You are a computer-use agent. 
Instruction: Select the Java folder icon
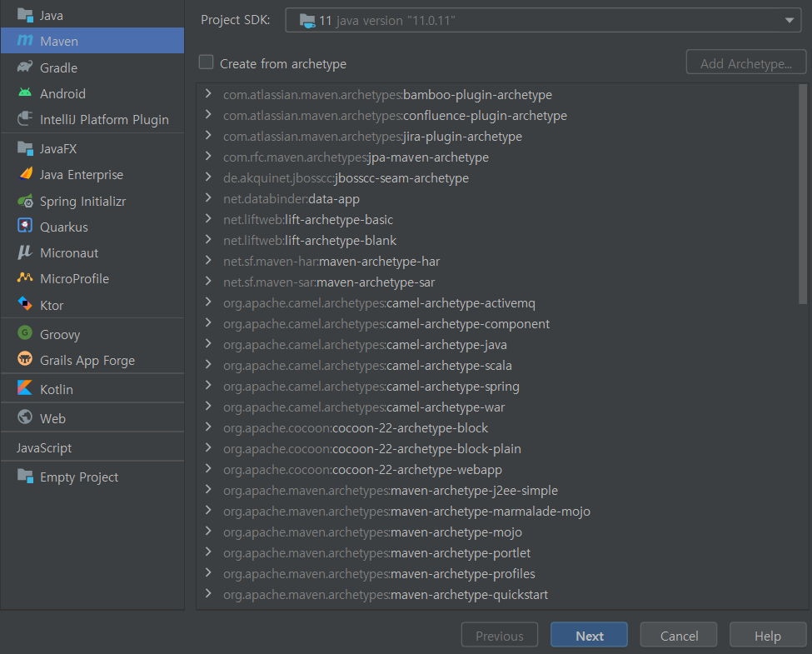(25, 14)
